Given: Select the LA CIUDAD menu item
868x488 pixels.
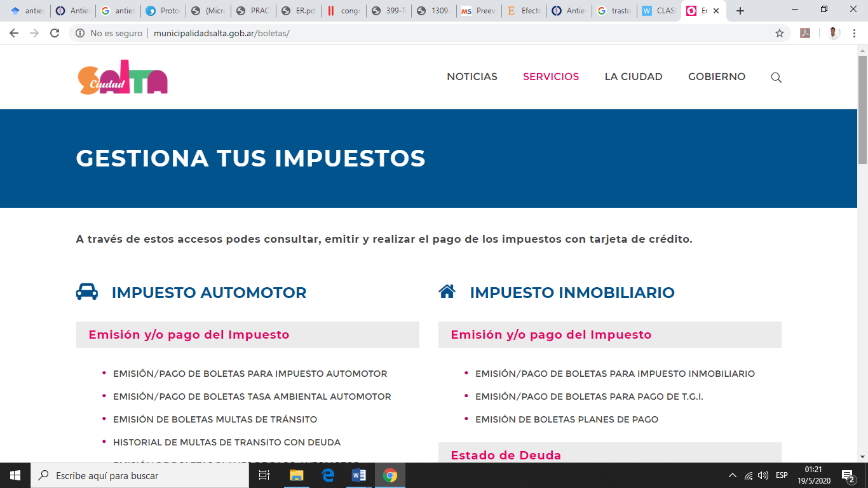Looking at the screenshot, I should pos(633,77).
